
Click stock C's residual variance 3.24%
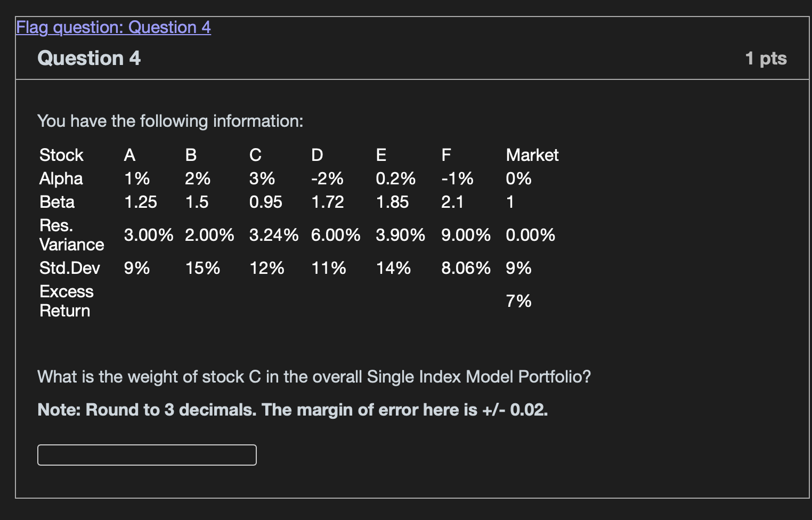click(x=274, y=235)
